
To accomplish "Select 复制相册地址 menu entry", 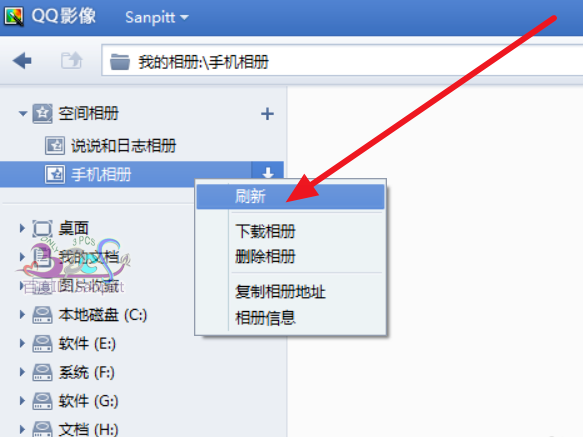I will pos(280,292).
